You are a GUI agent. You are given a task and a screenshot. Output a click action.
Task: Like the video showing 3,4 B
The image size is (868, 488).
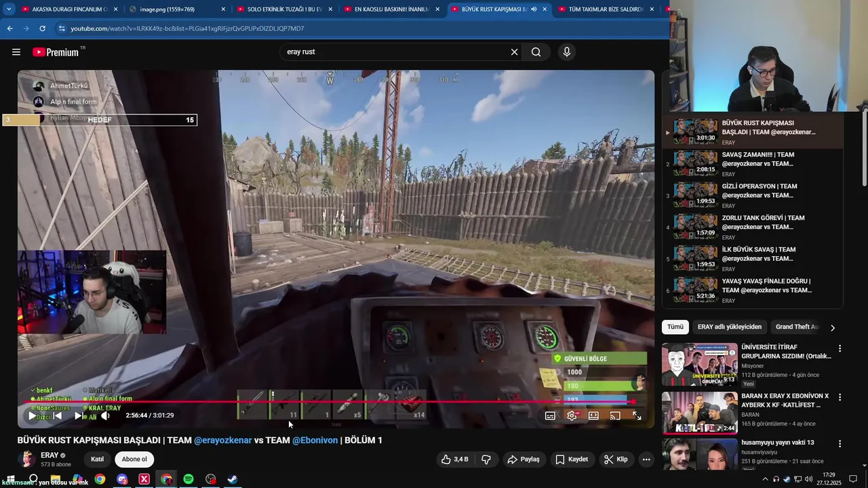pyautogui.click(x=455, y=460)
